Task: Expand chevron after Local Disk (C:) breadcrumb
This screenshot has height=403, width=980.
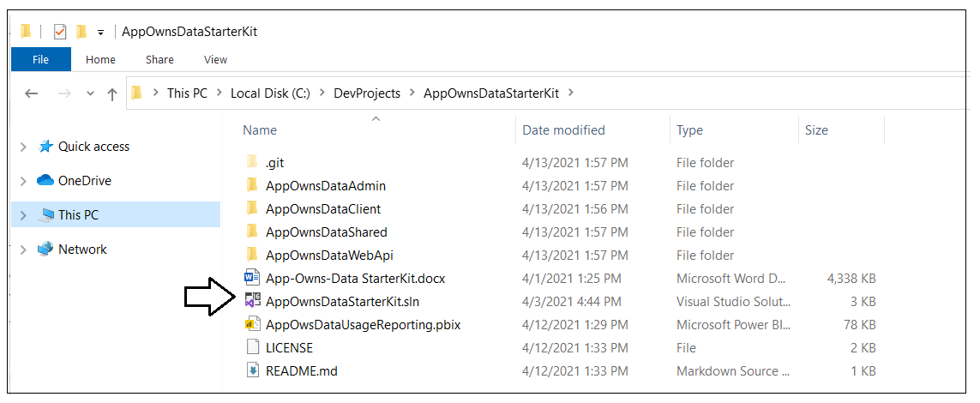Action: click(322, 93)
